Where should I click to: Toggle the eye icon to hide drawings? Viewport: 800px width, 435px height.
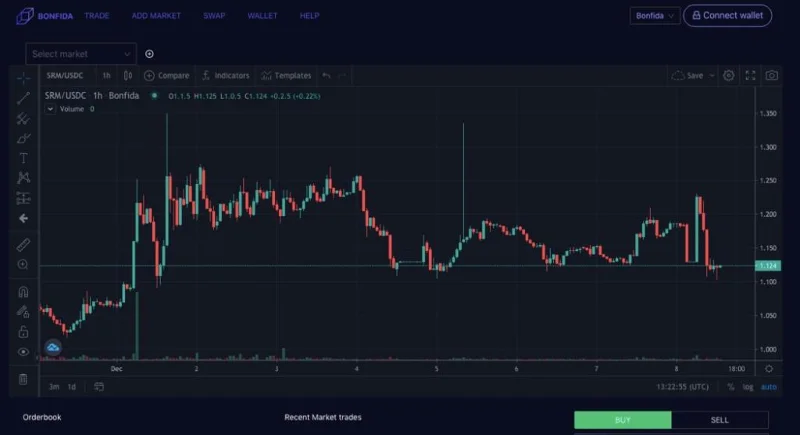(23, 352)
